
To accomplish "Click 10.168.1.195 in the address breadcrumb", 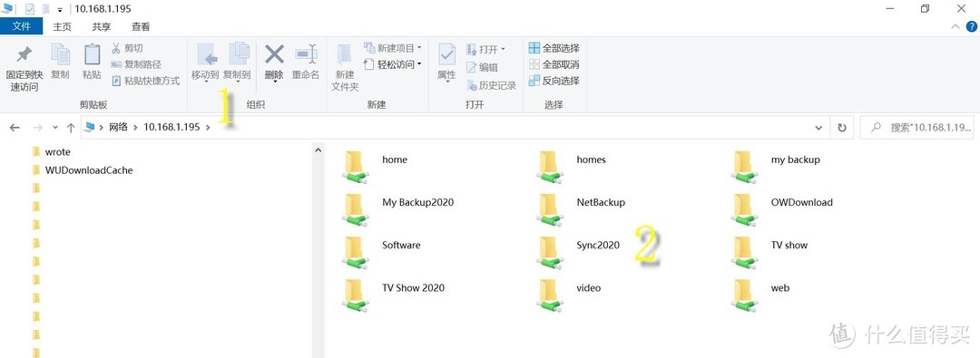I will pos(171,127).
